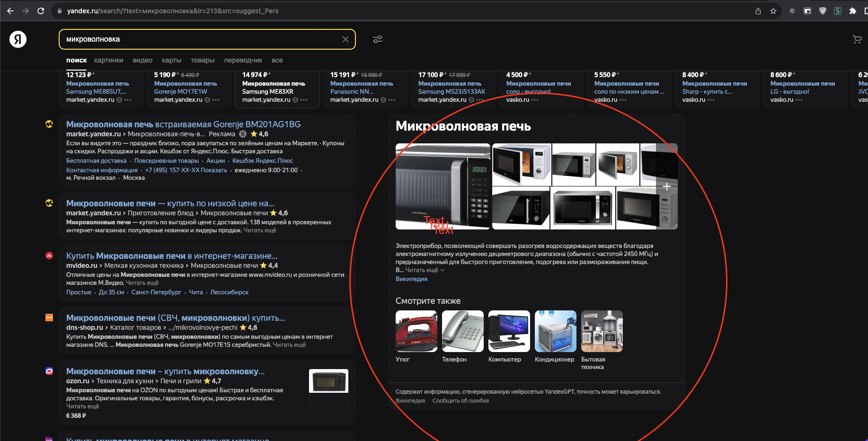This screenshot has height=441, width=868.
Task: Clear the search field with the X icon
Action: coord(345,39)
